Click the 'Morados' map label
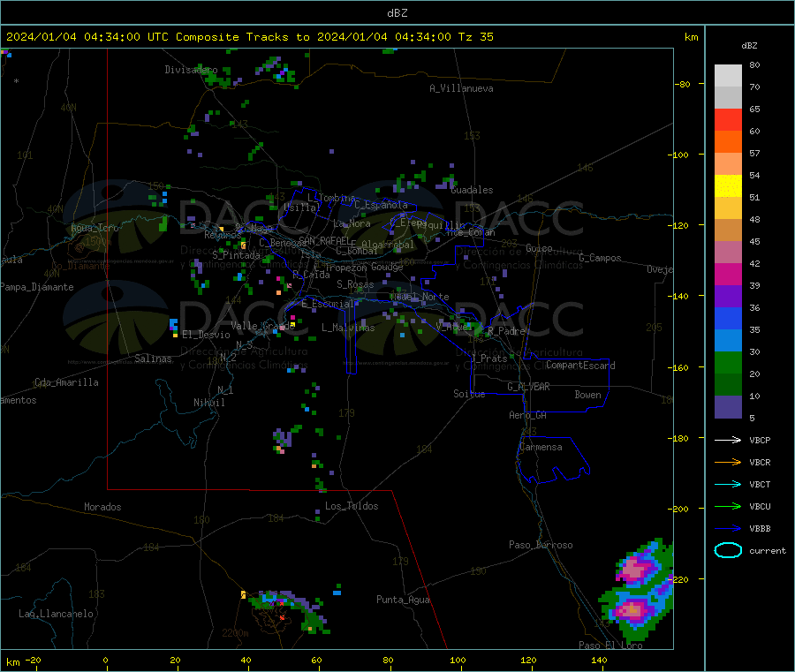795x672 pixels. click(x=102, y=507)
